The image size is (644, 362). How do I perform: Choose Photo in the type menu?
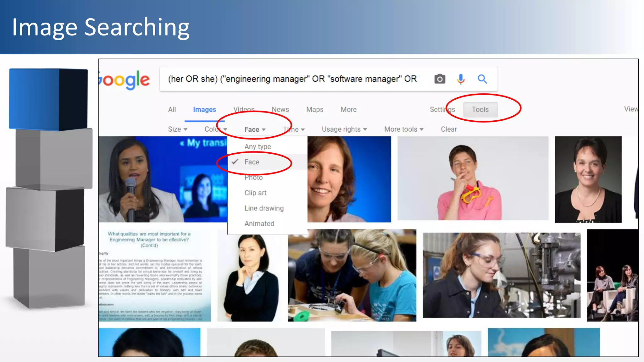click(x=268, y=177)
